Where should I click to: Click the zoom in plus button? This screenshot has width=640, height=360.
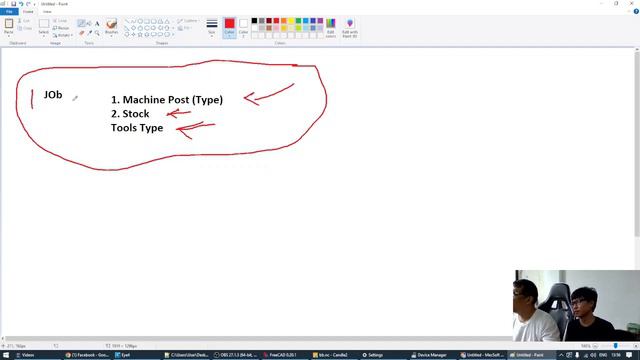pyautogui.click(x=636, y=346)
